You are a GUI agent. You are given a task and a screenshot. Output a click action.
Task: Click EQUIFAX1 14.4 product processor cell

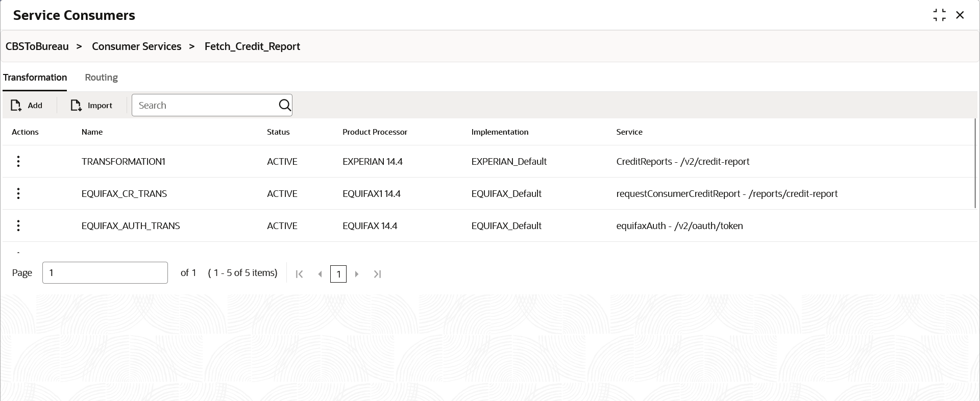coord(372,194)
